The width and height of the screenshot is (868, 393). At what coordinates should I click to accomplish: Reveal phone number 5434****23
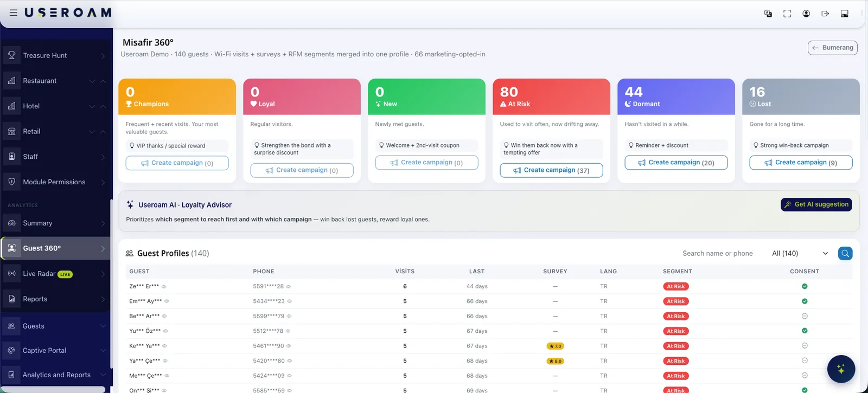(x=289, y=301)
